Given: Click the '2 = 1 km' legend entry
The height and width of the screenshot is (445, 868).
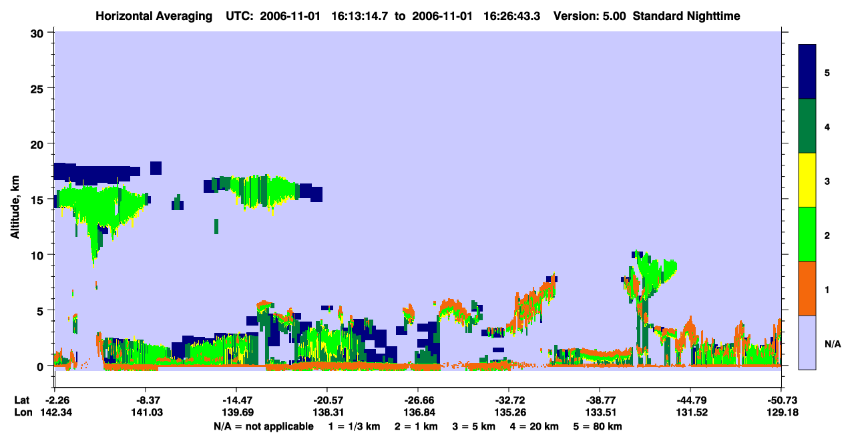Looking at the screenshot, I should click(416, 426).
